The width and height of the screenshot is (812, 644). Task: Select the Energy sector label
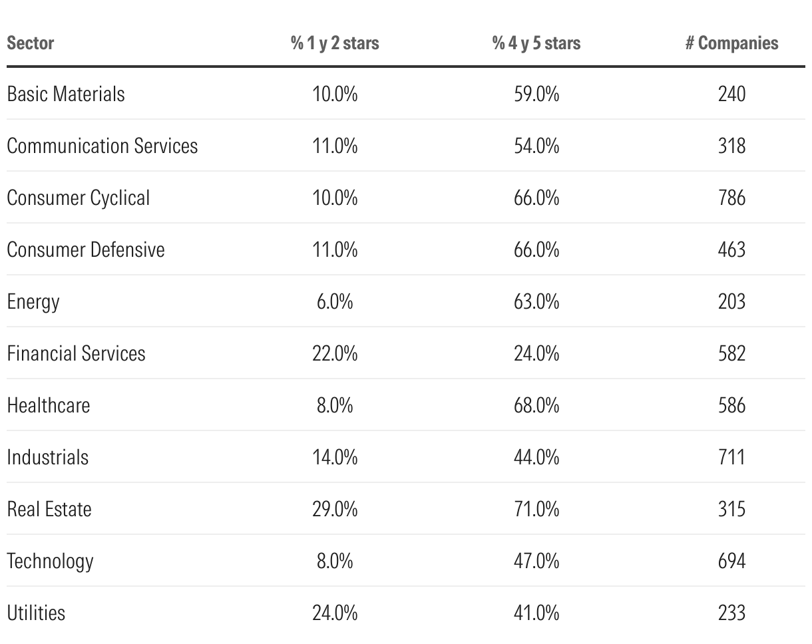pyautogui.click(x=33, y=301)
